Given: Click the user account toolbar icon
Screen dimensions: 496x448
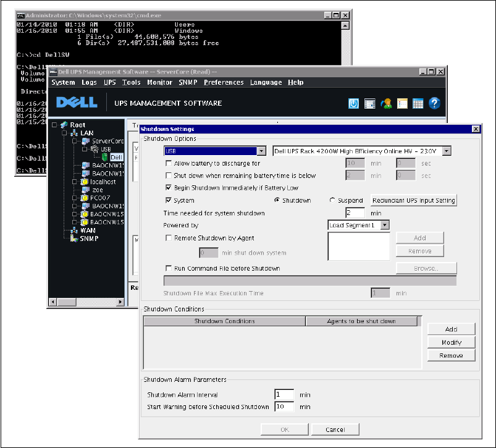Looking at the screenshot, I should pos(387,103).
